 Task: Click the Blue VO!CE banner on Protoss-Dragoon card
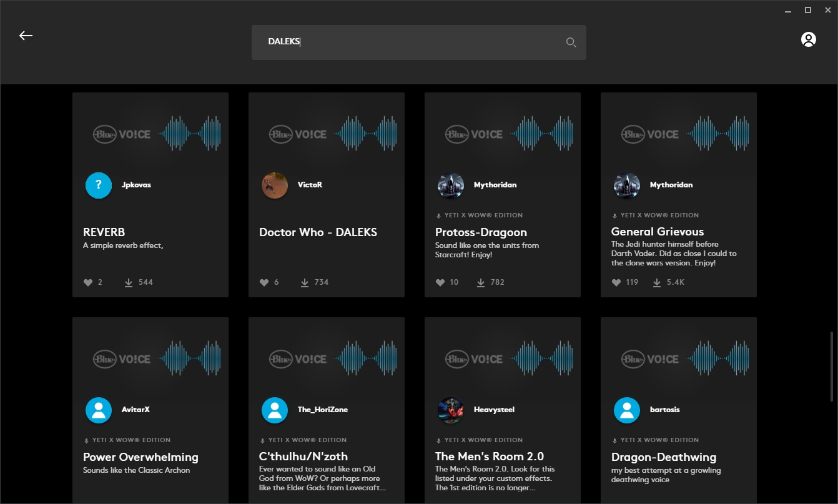tap(503, 134)
